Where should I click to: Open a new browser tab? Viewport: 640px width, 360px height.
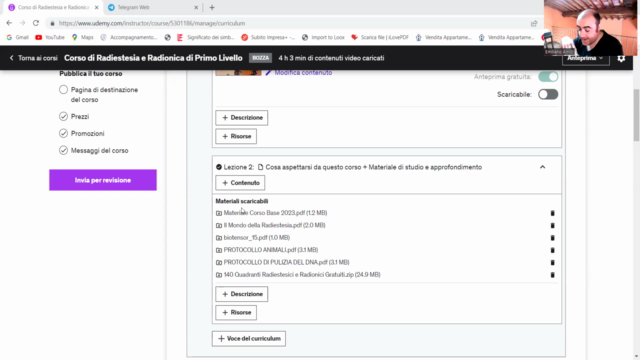coord(212,7)
